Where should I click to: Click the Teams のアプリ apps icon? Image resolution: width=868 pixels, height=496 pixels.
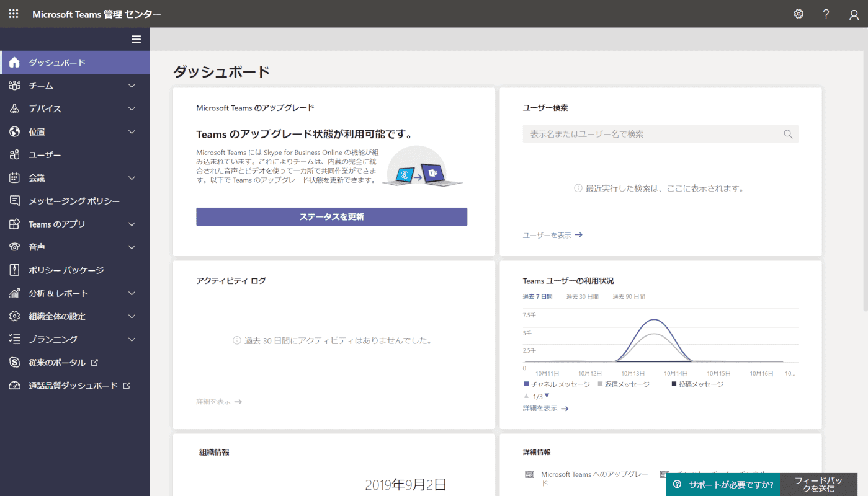15,224
